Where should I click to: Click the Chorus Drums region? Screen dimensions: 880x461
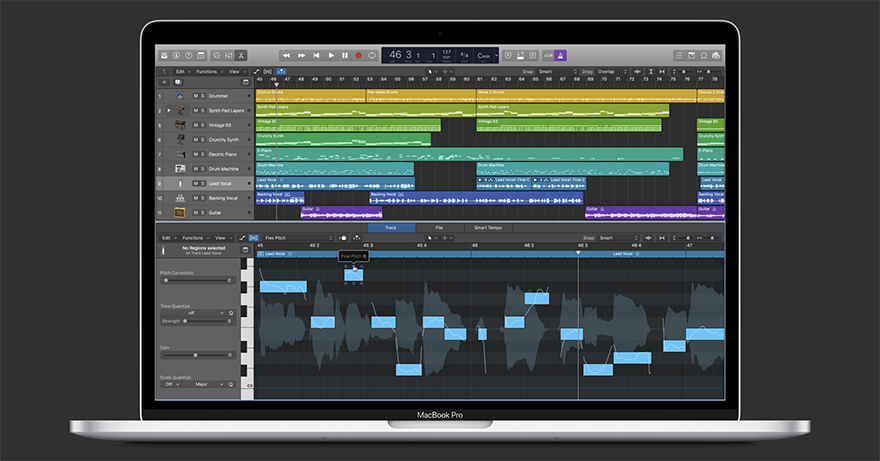click(x=310, y=96)
